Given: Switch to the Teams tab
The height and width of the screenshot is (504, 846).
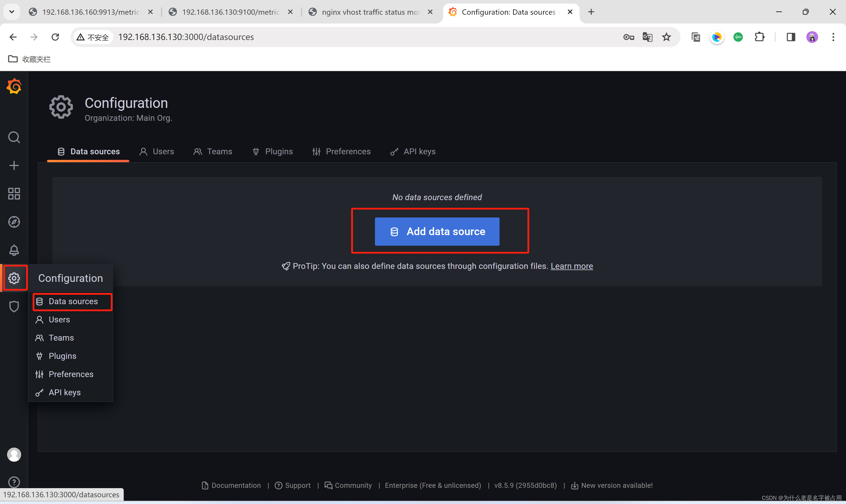Looking at the screenshot, I should pos(212,151).
